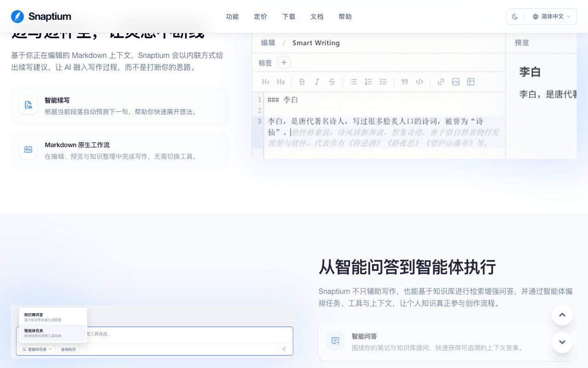The height and width of the screenshot is (368, 588).
Task: Click the 从智能问答到智能体执行 heading
Action: [x=407, y=267]
